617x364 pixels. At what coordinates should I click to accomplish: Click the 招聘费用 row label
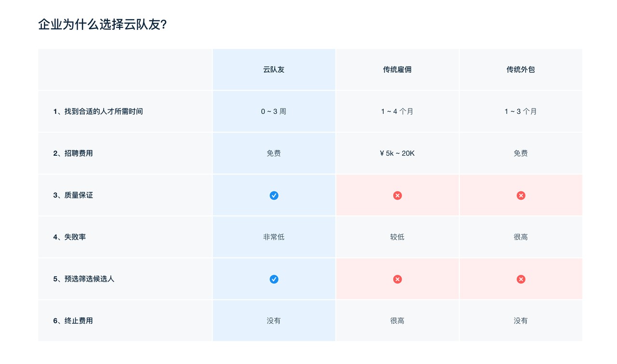coord(73,153)
